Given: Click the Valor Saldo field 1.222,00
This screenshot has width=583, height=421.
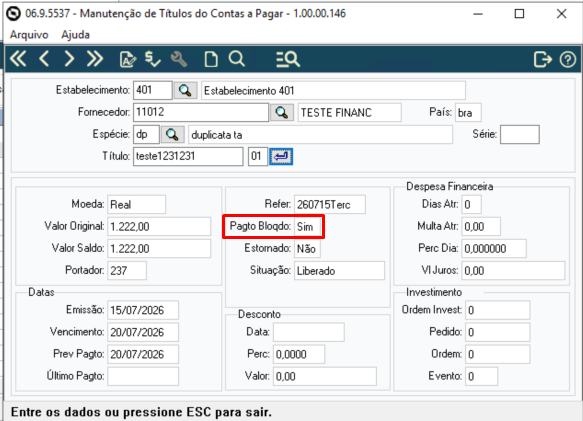Looking at the screenshot, I should pos(159,248).
